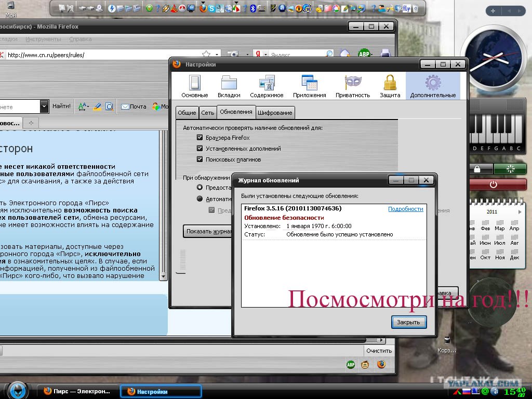Open the Основные settings panel
532x399 pixels.
[194, 86]
